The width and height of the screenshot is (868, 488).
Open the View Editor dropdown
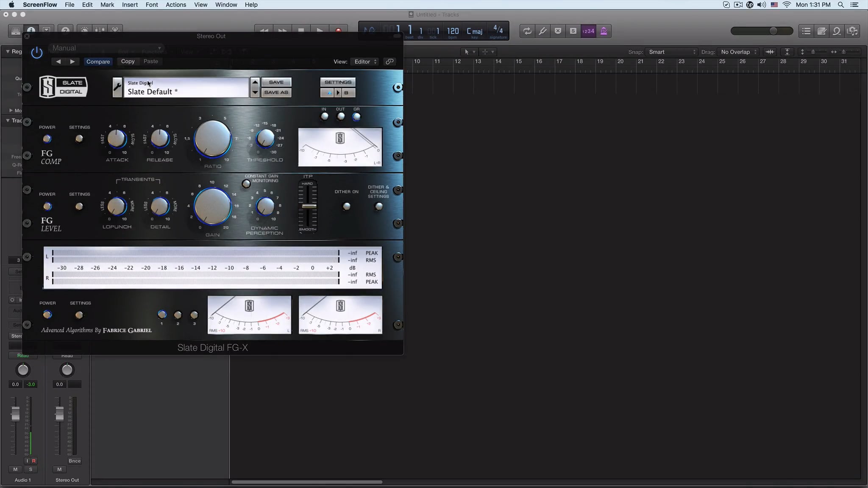tap(364, 61)
